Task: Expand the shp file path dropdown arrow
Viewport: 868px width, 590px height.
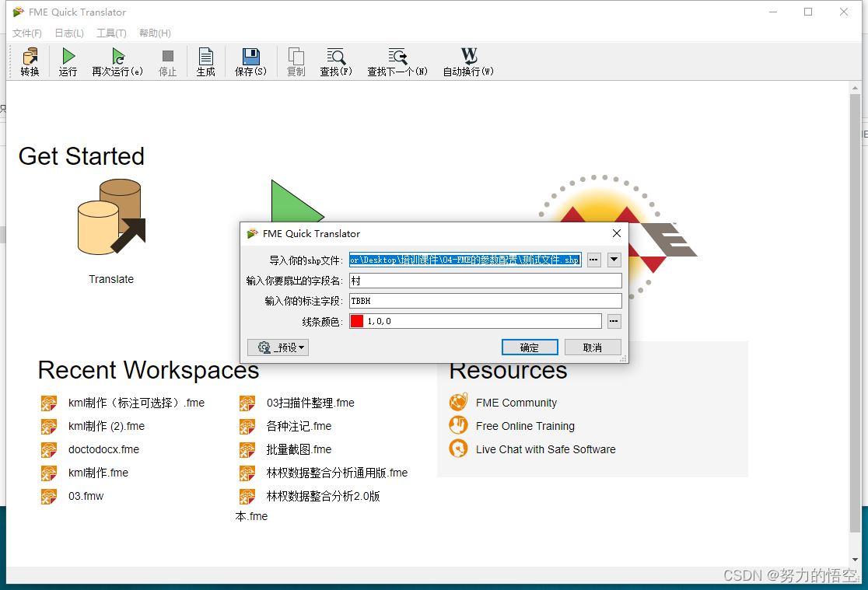Action: 614,260
